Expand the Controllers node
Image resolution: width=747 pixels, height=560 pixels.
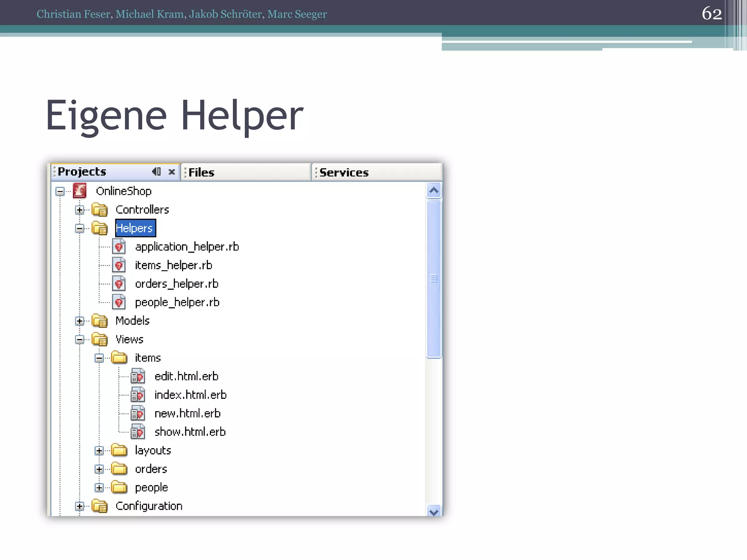click(80, 210)
